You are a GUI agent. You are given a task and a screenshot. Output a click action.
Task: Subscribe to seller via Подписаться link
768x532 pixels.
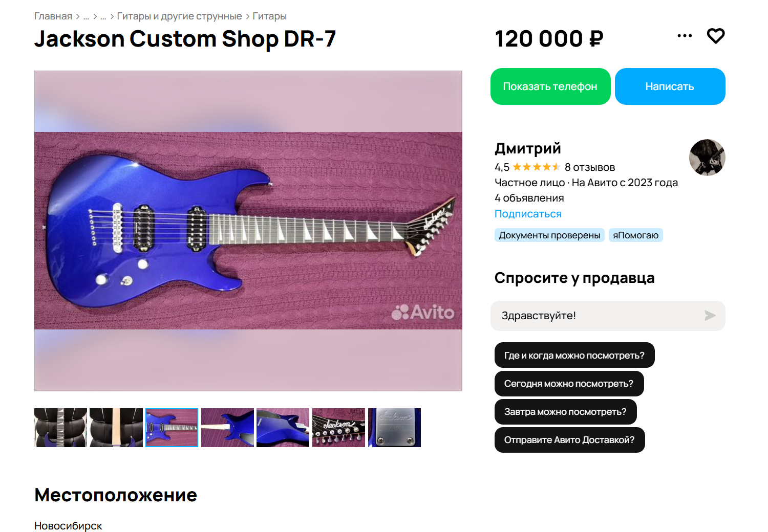coord(528,214)
